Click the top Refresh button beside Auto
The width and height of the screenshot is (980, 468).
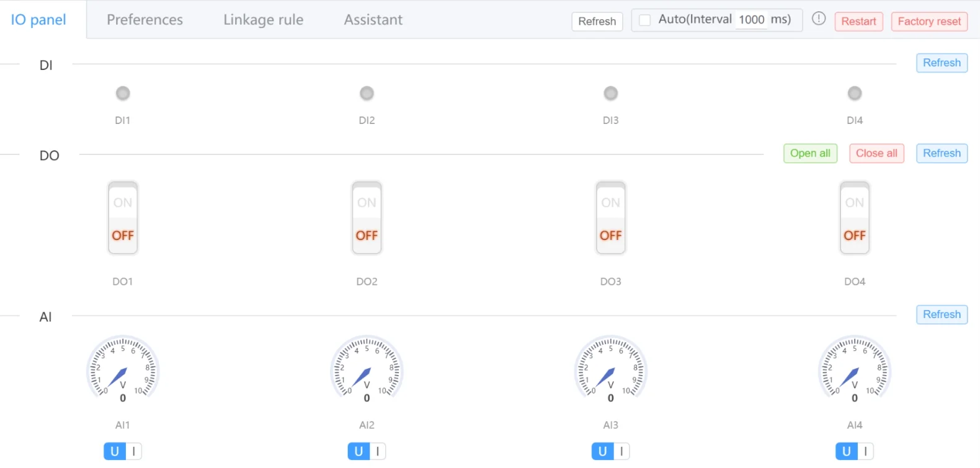click(597, 21)
